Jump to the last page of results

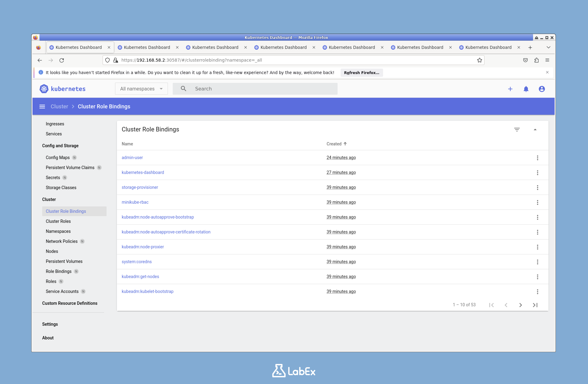pos(535,305)
